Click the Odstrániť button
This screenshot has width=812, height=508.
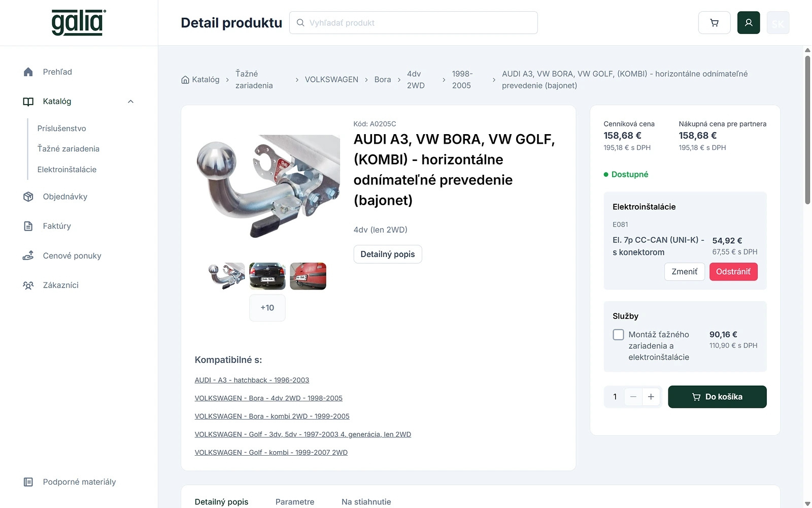[x=733, y=272]
